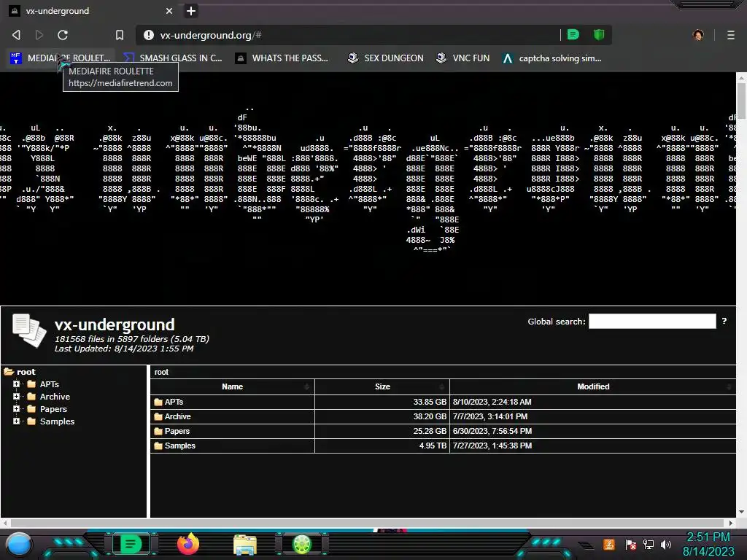Open File Explorer from the taskbar

tap(245, 545)
